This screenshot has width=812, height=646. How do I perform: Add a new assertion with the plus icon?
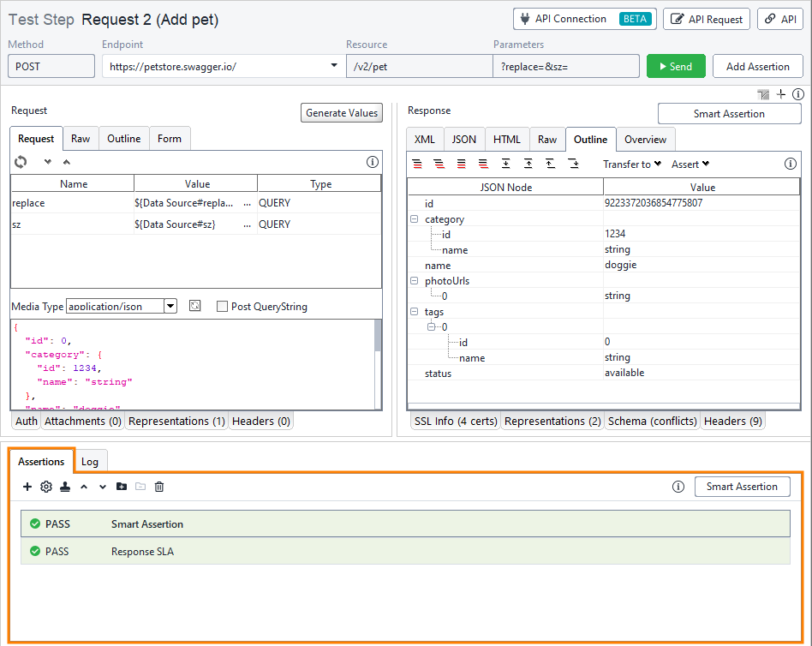27,487
